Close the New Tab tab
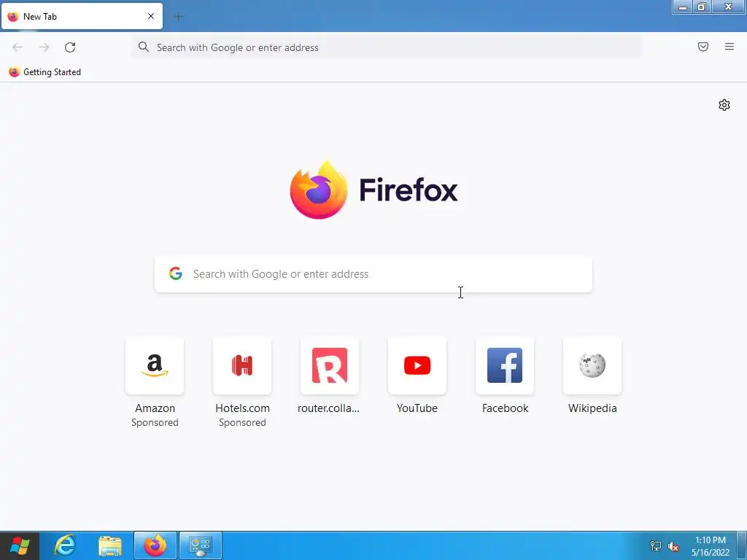The height and width of the screenshot is (560, 747). pyautogui.click(x=151, y=16)
